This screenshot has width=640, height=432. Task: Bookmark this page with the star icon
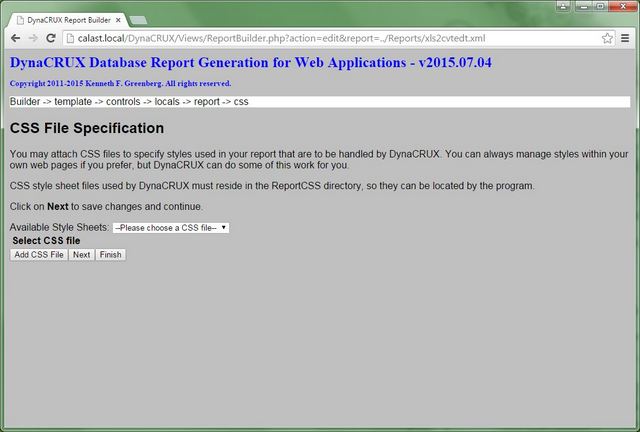(x=607, y=38)
